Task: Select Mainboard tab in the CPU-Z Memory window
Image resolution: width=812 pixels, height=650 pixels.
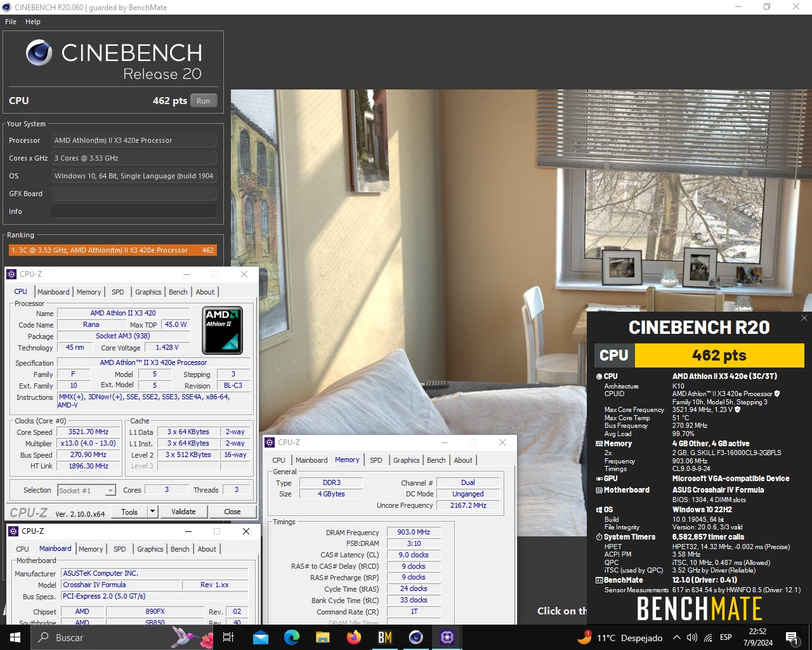Action: [311, 460]
